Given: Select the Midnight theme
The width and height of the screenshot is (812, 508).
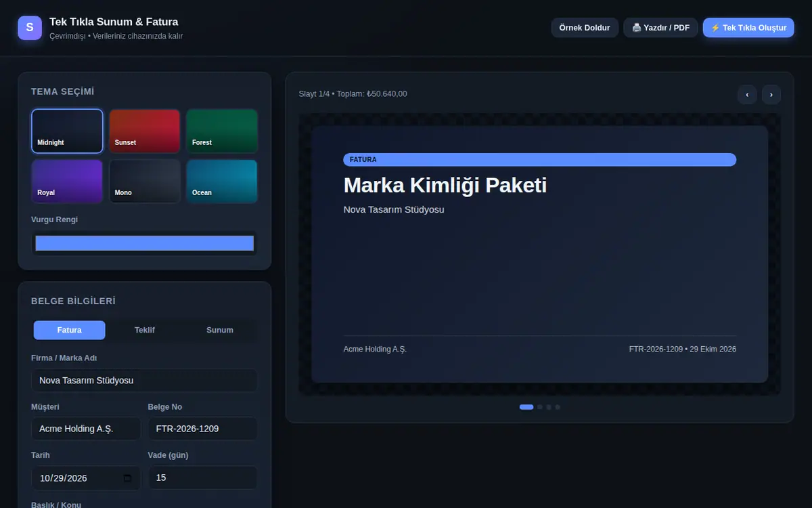Looking at the screenshot, I should pos(67,131).
